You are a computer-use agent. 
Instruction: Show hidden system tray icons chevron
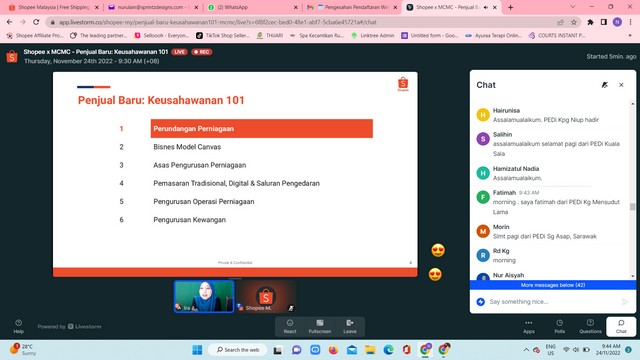[x=526, y=350]
